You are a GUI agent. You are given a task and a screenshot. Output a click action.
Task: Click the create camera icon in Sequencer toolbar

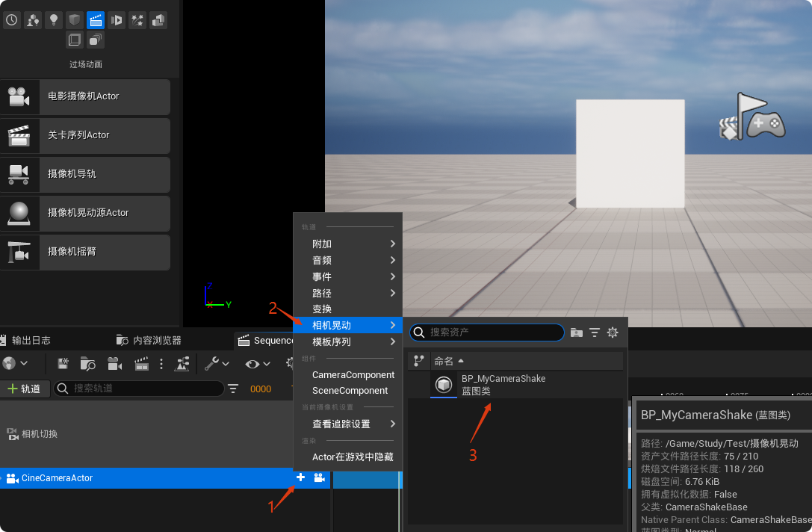tap(114, 364)
